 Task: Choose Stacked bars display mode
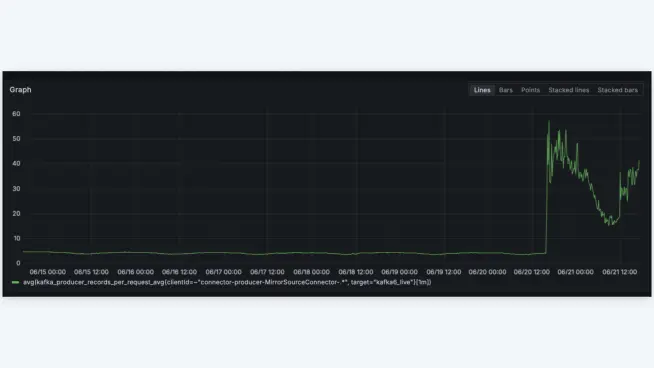(617, 90)
